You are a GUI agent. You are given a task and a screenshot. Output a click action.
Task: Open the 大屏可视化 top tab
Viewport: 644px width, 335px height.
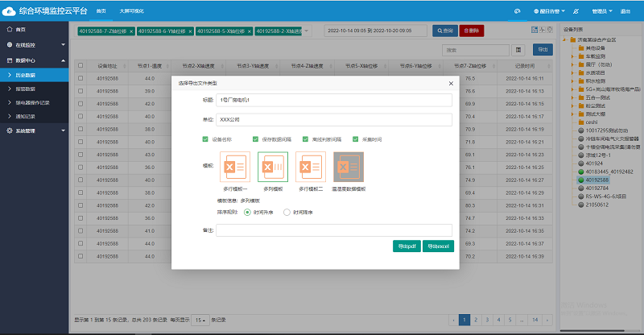pos(132,12)
